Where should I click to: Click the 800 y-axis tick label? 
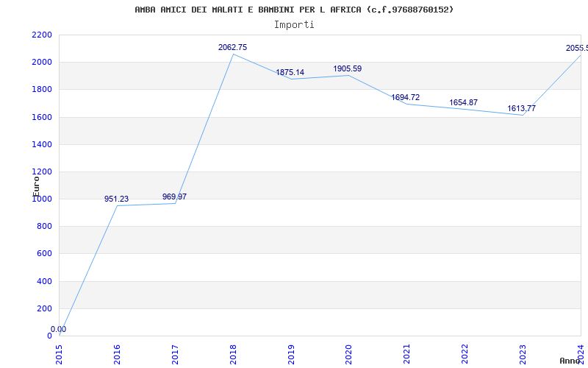tap(44, 227)
